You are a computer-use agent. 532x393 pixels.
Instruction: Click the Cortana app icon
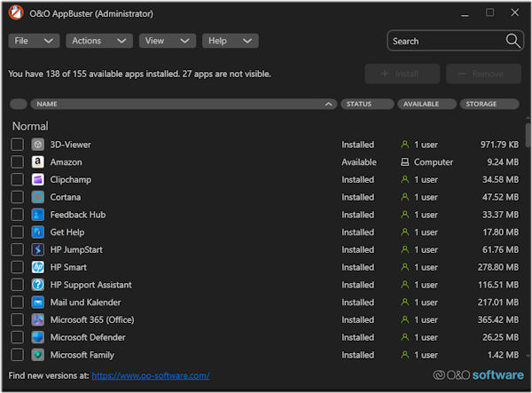pos(37,197)
